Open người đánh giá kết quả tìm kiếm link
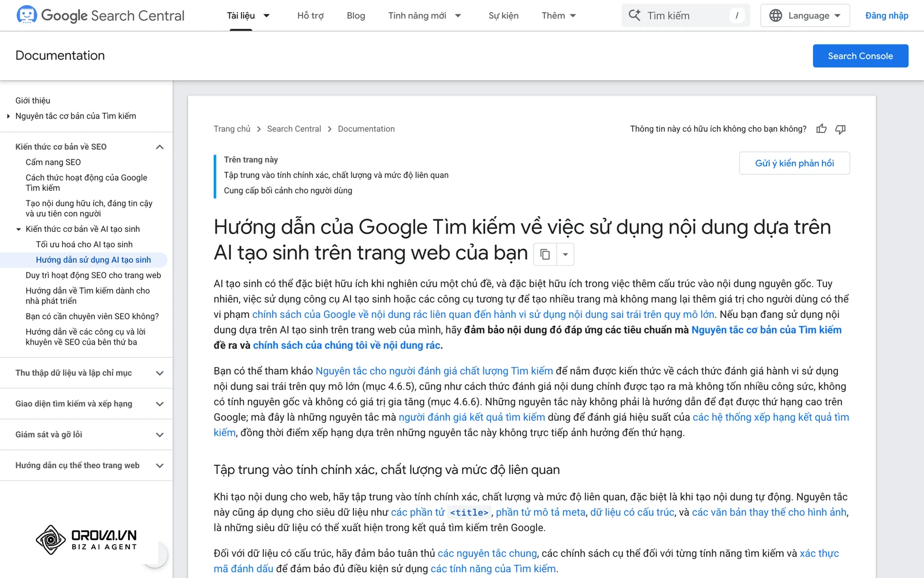The width and height of the screenshot is (924, 578). pos(472,417)
